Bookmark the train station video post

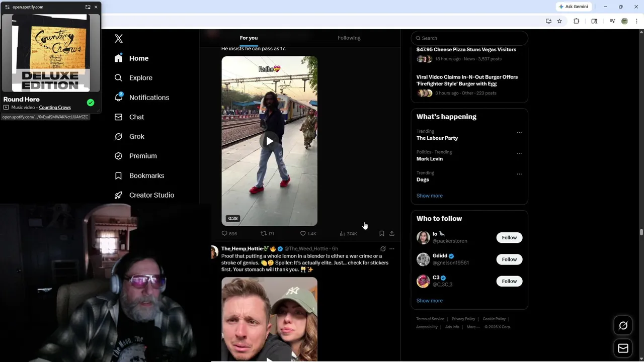coord(382,234)
